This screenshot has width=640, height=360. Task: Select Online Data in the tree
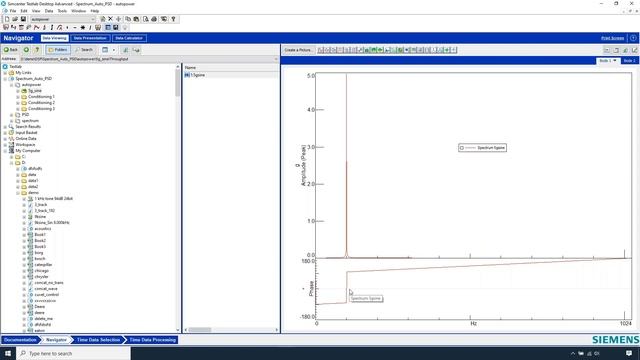coord(26,139)
